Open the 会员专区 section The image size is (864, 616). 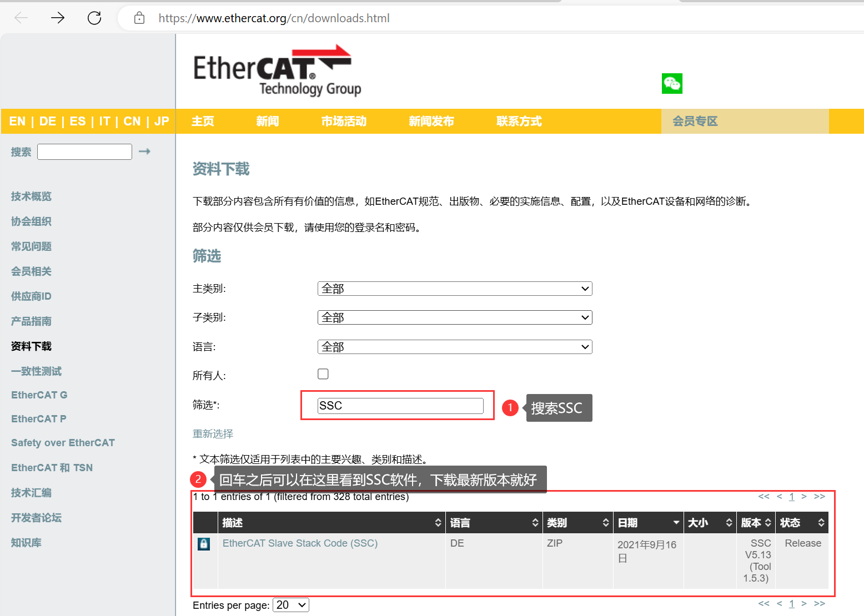(694, 121)
